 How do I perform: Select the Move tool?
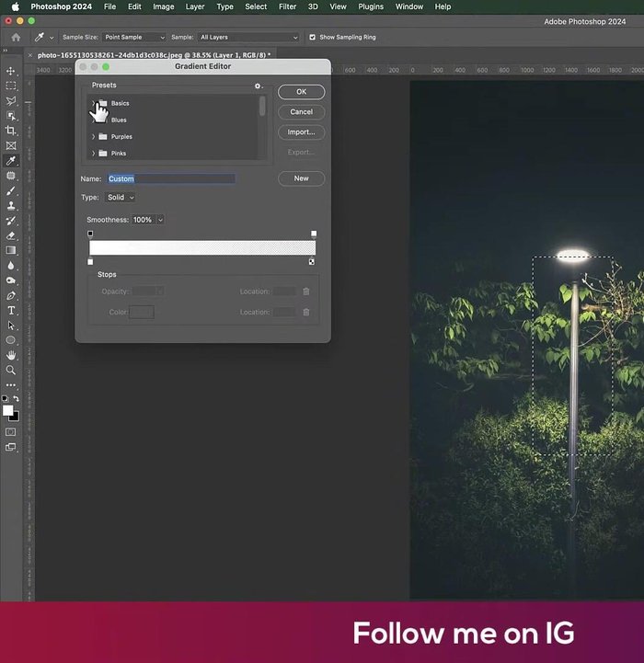tap(11, 71)
